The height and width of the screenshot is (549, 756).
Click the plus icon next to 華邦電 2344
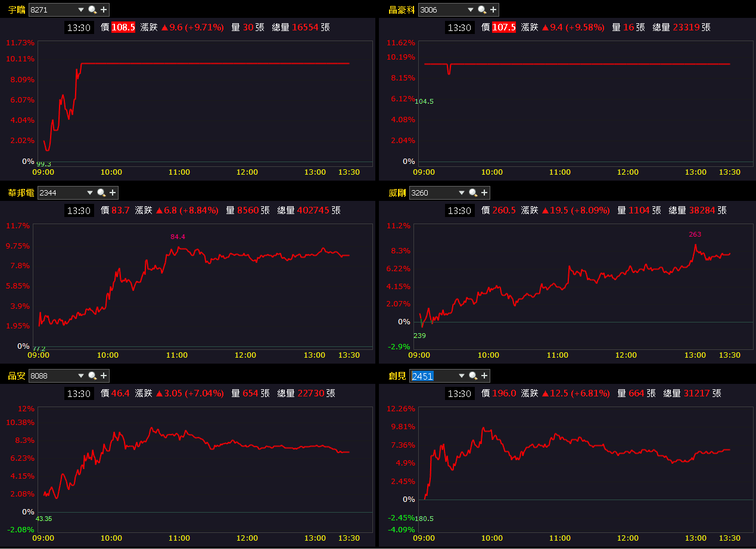113,193
